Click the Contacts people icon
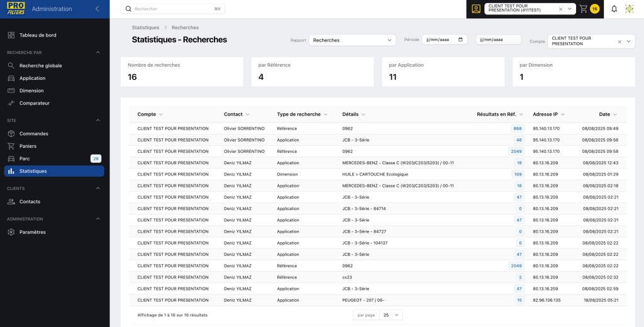644x327 pixels. pyautogui.click(x=11, y=202)
